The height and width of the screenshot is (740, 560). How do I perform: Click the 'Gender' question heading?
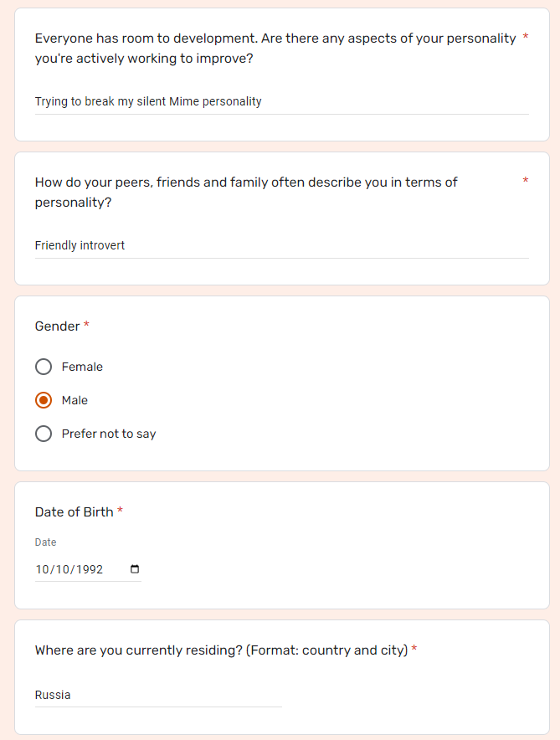[x=57, y=326]
